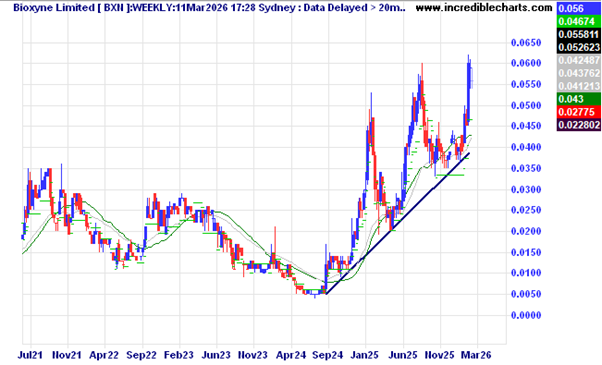The image size is (602, 365).
Task: Click the Mar26 date axis label
Action: coord(476,355)
